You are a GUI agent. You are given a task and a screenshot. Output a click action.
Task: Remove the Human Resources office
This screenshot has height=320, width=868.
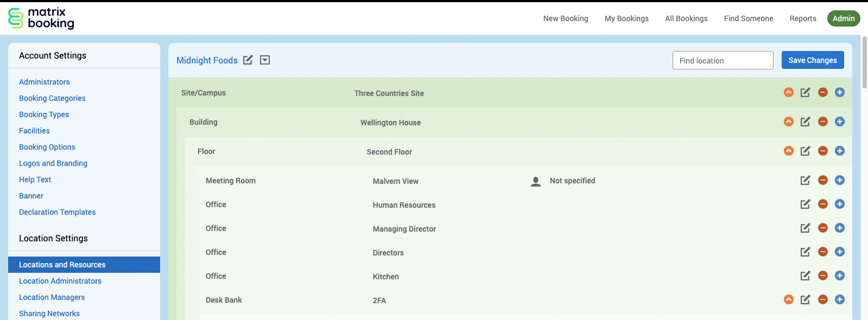[x=822, y=204]
